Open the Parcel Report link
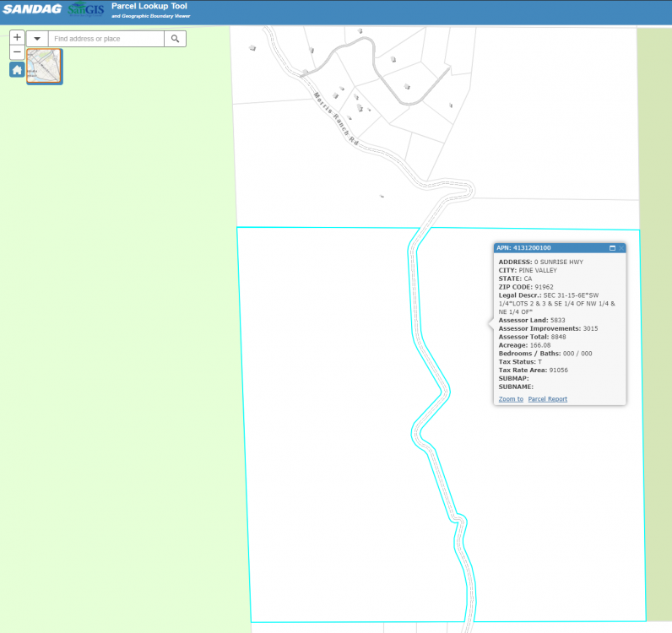 point(547,399)
